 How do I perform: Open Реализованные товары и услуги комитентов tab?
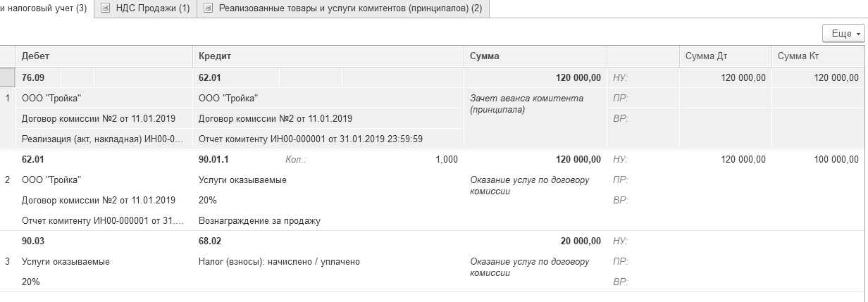tap(350, 8)
